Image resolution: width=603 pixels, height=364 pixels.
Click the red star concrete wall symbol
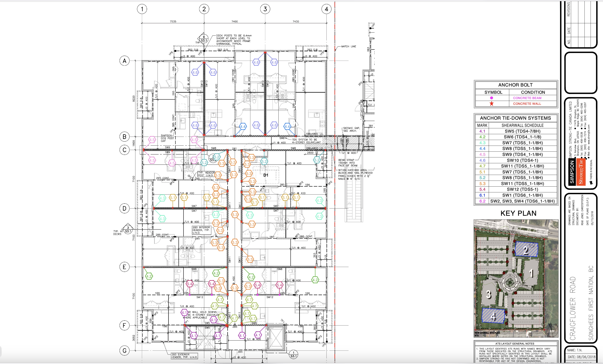(491, 104)
